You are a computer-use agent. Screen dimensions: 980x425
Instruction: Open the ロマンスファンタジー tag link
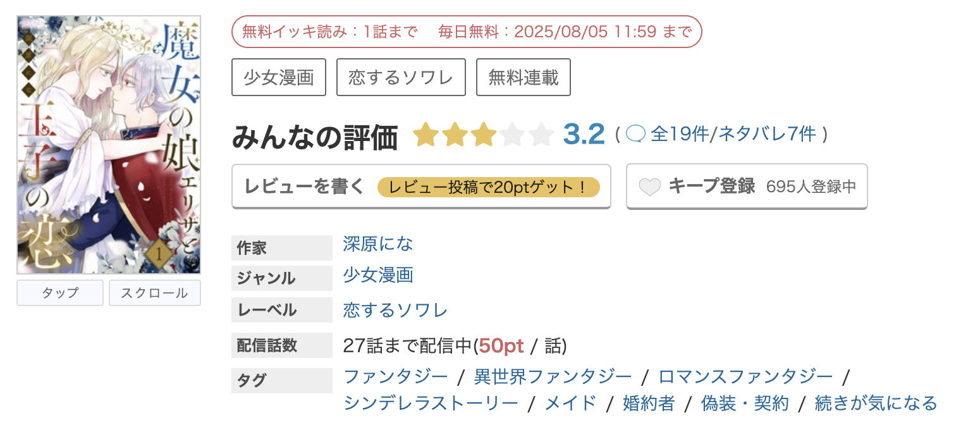[746, 377]
